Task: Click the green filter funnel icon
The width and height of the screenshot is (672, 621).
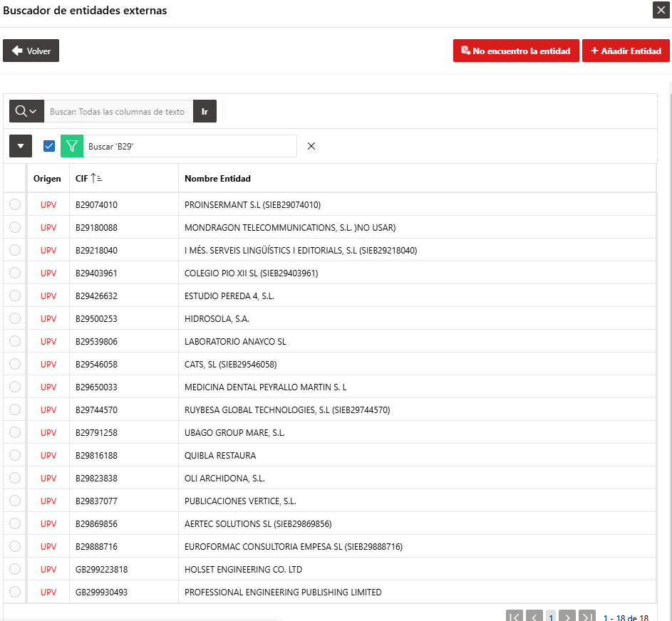Action: pyautogui.click(x=72, y=146)
